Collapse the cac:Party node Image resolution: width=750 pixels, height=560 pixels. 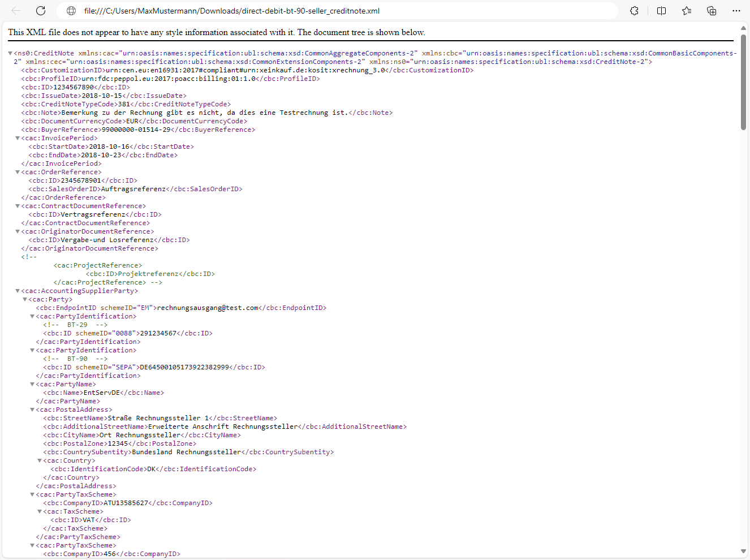[x=25, y=299]
